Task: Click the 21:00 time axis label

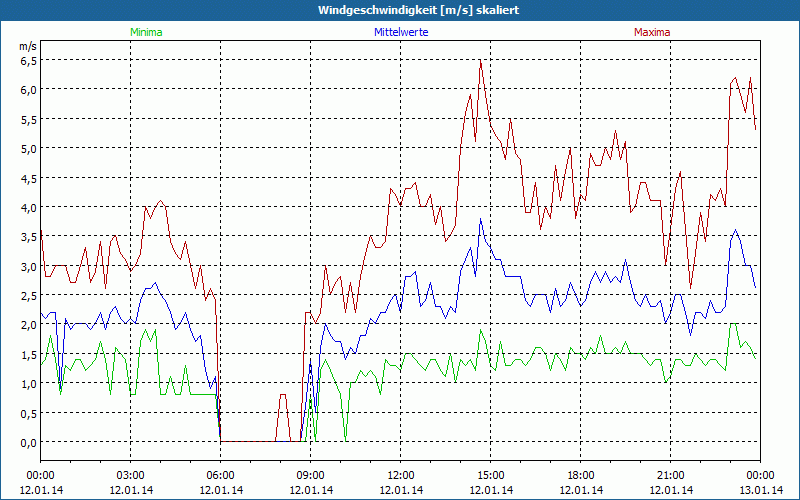Action: [x=670, y=476]
